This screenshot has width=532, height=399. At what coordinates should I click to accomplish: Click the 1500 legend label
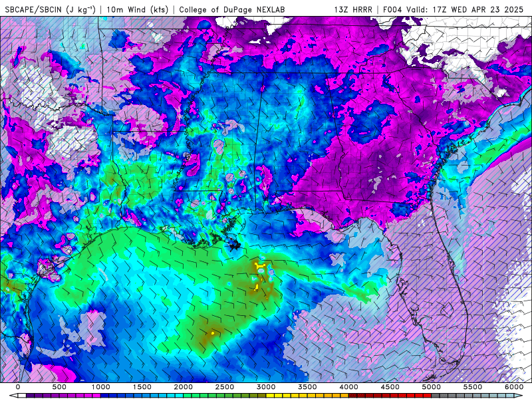(x=142, y=387)
